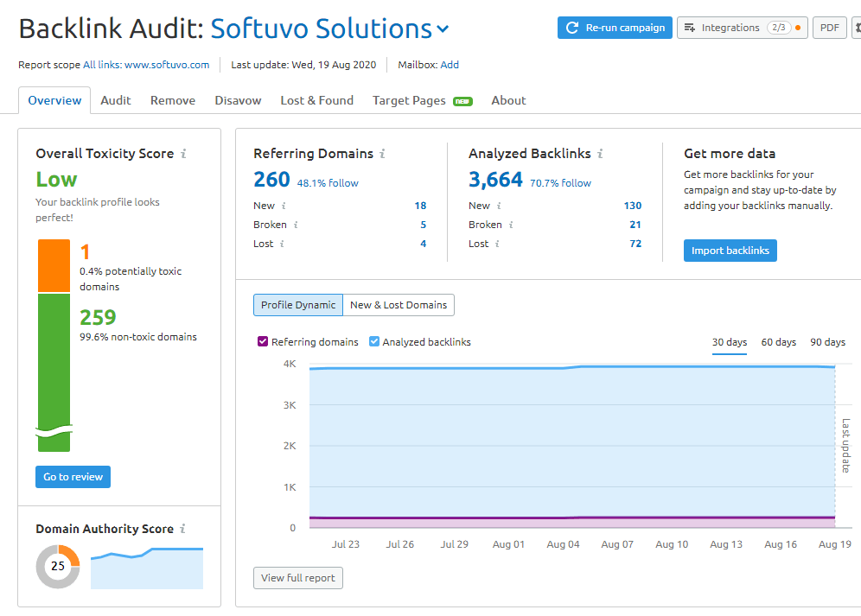Viewport: 861px width, 616px height.
Task: Click the orange toxic segment of toxicity bar
Action: point(54,266)
